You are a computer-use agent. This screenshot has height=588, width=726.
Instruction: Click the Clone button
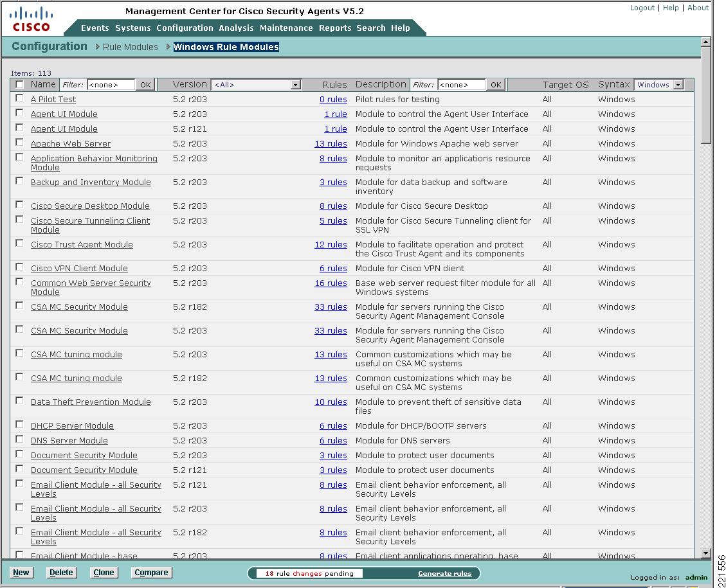coord(104,573)
